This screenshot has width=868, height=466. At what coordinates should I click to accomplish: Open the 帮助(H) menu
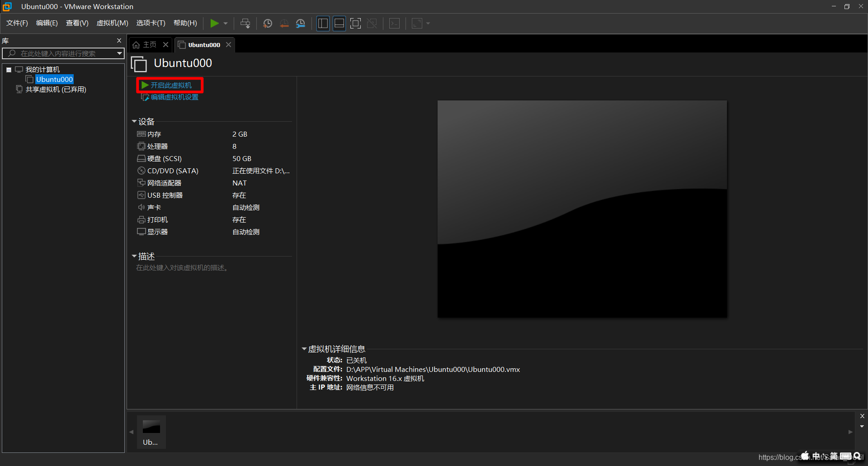[x=185, y=23]
